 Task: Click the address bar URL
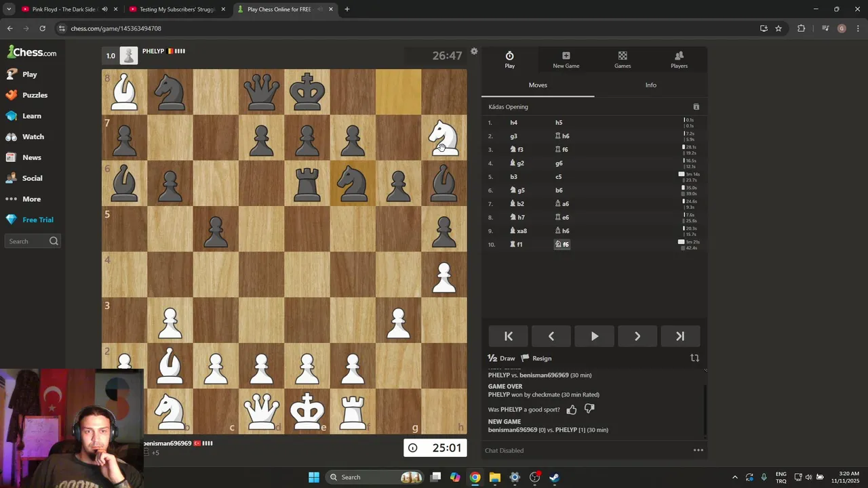pos(116,28)
